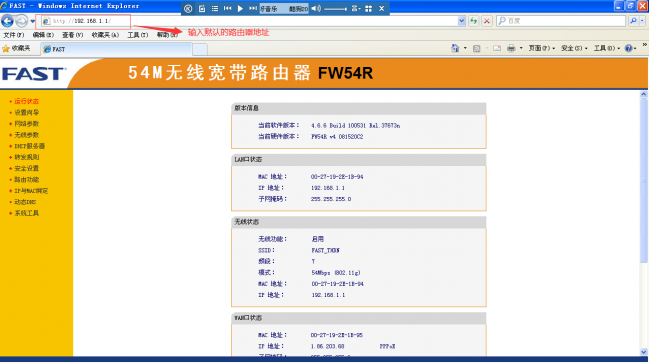Viewport: 650px width, 363px height.
Task: Open 网络参数 in the sidebar
Action: click(27, 123)
